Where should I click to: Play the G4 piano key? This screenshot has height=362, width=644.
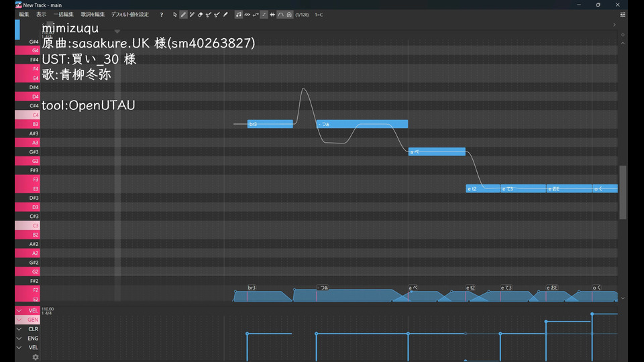pos(27,50)
